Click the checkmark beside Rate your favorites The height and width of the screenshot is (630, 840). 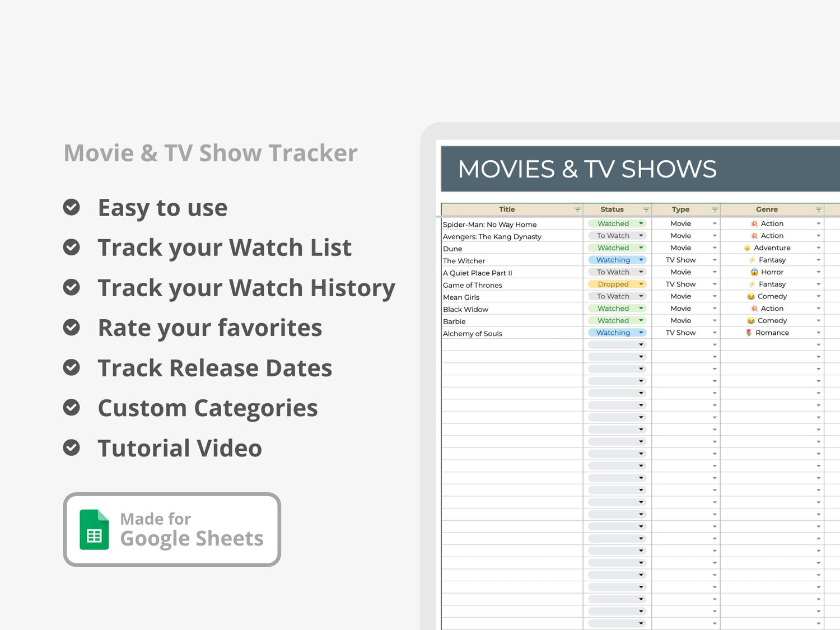(x=72, y=327)
